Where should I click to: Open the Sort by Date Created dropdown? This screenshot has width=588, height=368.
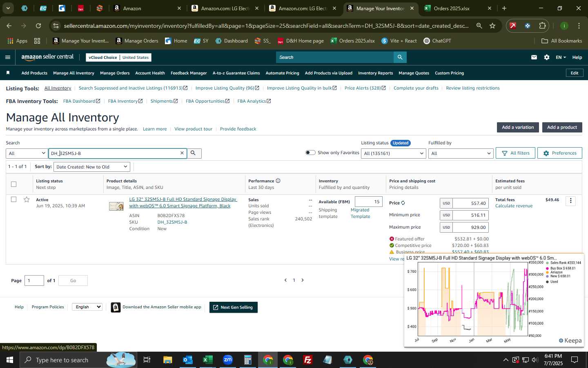click(92, 167)
